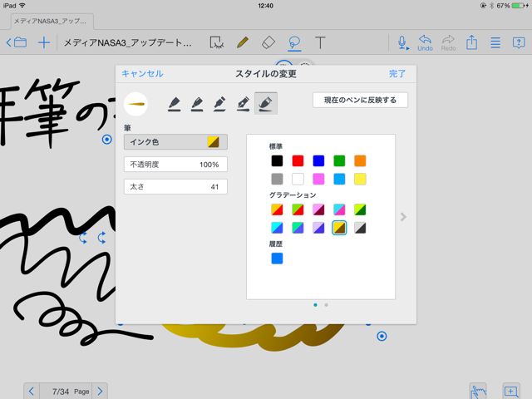Choose the second pen type icon
532x399 pixels.
click(198, 103)
